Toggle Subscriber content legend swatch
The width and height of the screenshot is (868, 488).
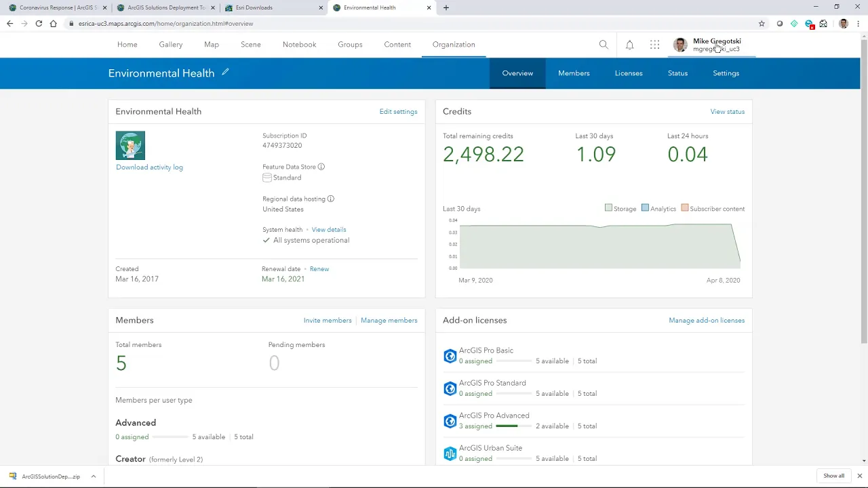pos(685,208)
